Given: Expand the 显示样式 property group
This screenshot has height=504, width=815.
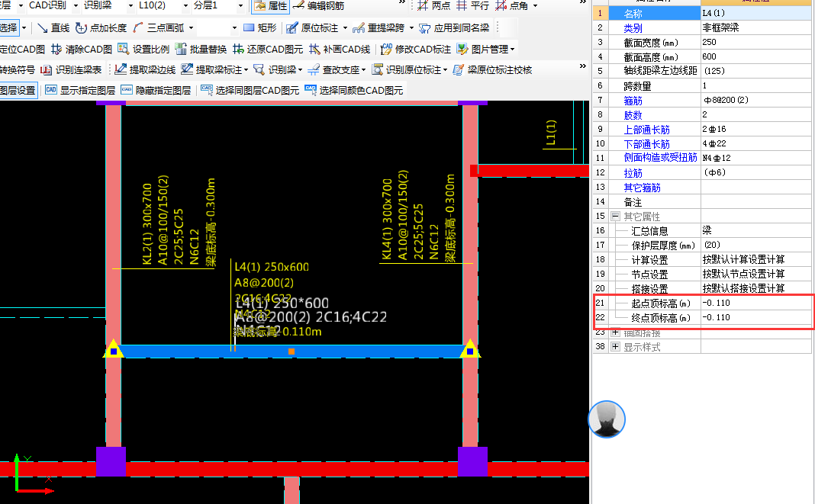Looking at the screenshot, I should pos(615,347).
